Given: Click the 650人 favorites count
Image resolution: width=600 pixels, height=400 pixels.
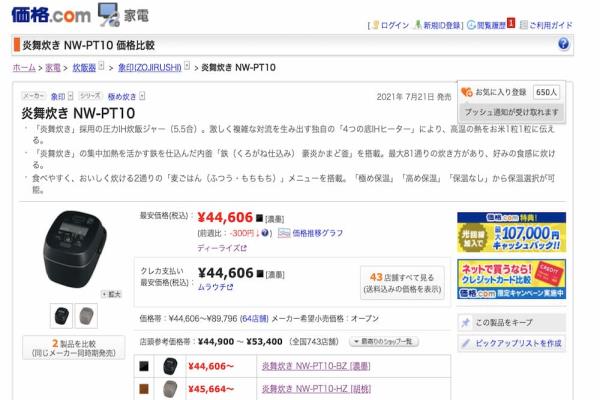Looking at the screenshot, I should click(546, 92).
